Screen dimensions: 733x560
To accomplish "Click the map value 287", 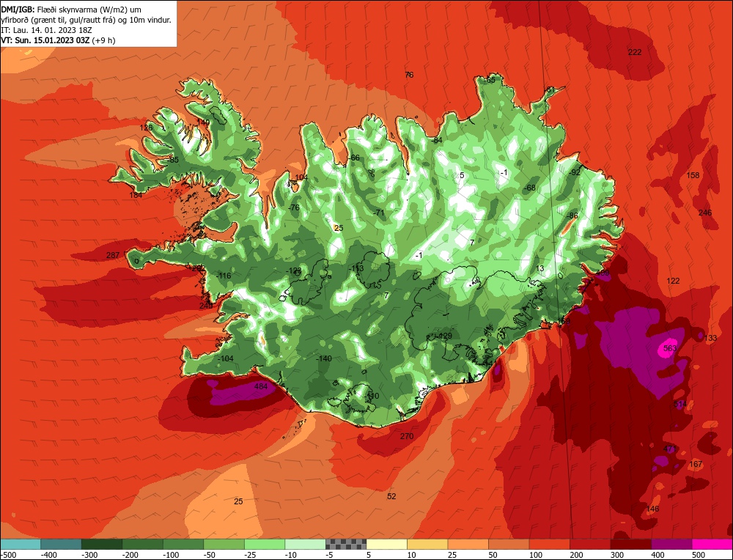I will click(x=113, y=255).
